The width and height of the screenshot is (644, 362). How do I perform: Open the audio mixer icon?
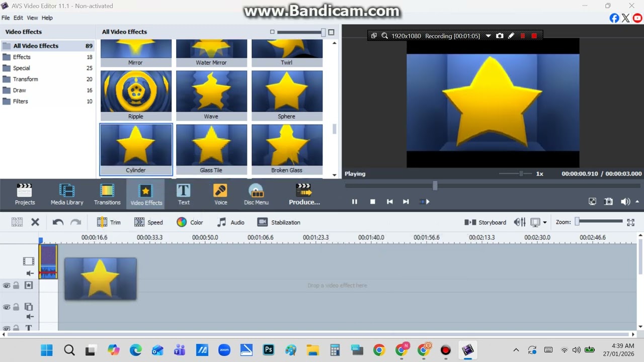[x=520, y=222]
